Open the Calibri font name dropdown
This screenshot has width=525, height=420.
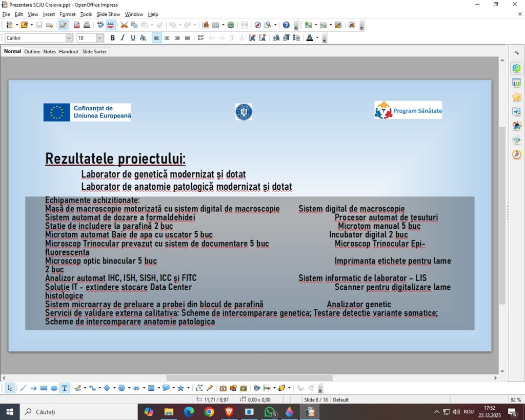click(x=69, y=38)
